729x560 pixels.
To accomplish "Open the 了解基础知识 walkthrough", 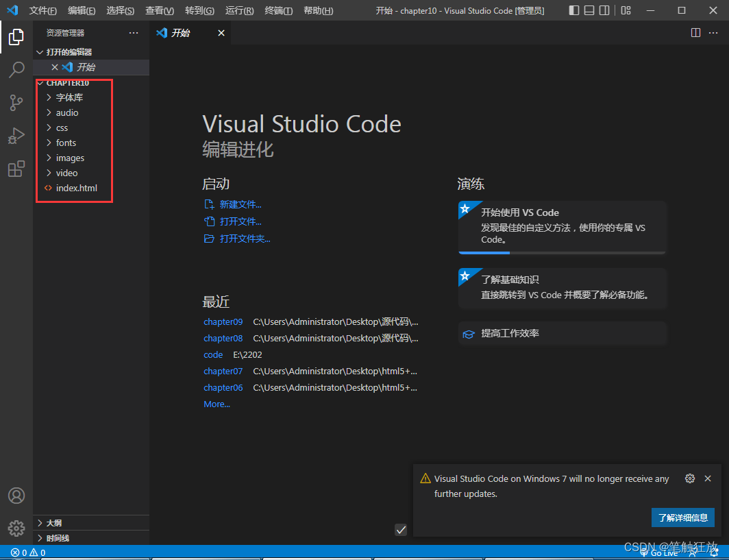I will 562,288.
